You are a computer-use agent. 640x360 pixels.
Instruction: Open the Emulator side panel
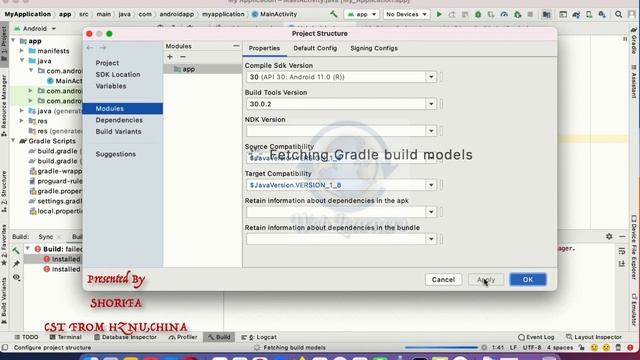click(634, 310)
